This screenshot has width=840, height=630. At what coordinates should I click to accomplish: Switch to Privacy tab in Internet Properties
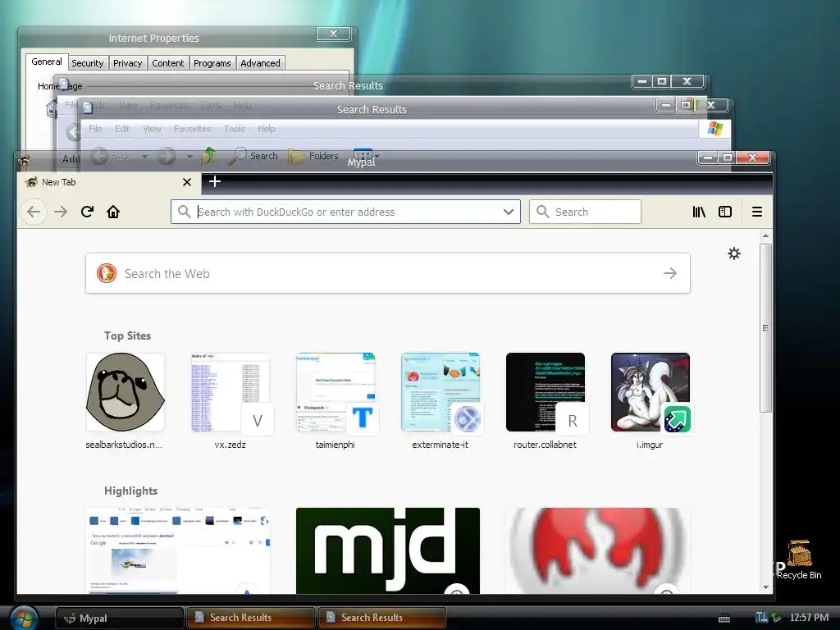pyautogui.click(x=127, y=63)
